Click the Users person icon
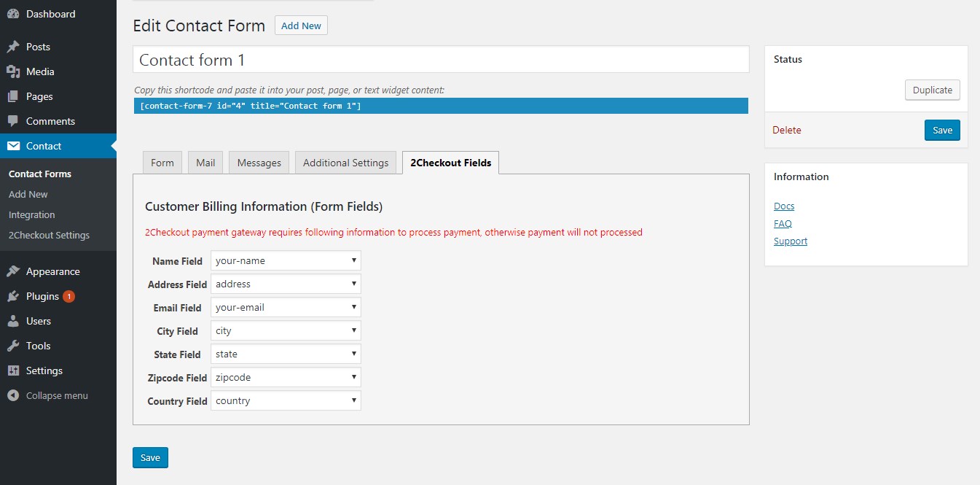This screenshot has width=980, height=485. (x=13, y=321)
